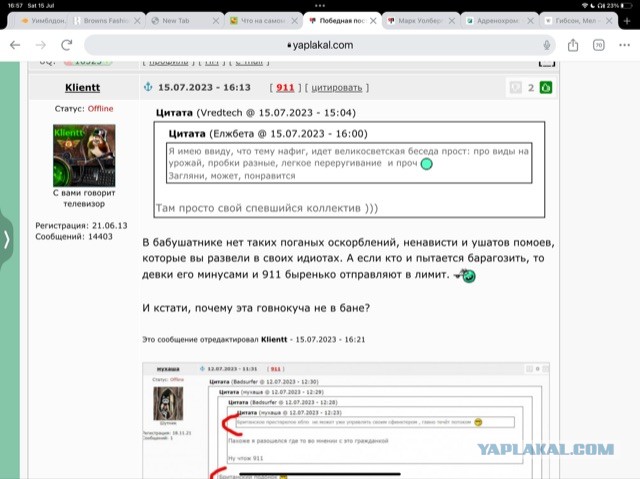Add a new tab with plus icon
The image size is (640, 479).
(x=627, y=21)
